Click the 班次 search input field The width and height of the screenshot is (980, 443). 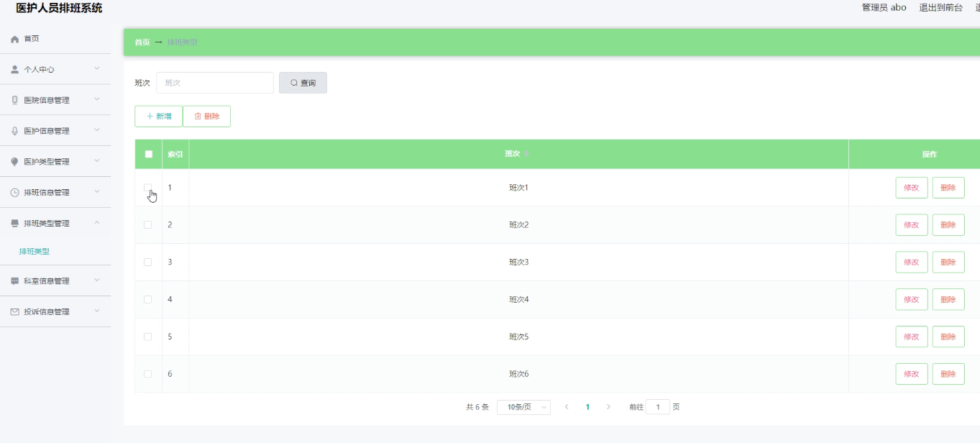(x=215, y=83)
